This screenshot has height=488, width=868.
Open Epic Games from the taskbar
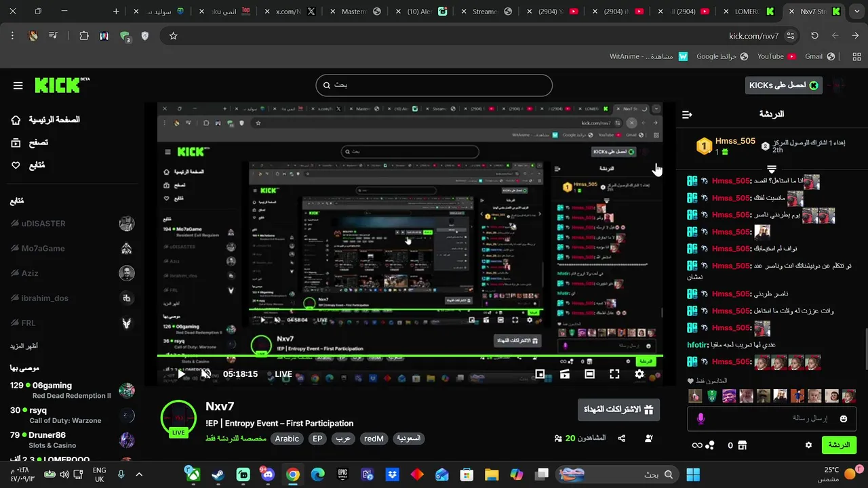point(342,474)
